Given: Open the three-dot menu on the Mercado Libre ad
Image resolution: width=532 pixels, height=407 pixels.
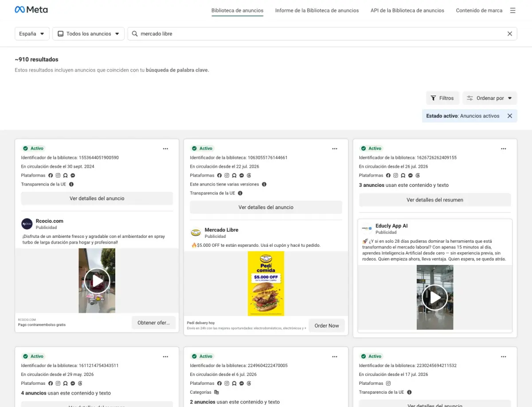Looking at the screenshot, I should pos(334,149).
